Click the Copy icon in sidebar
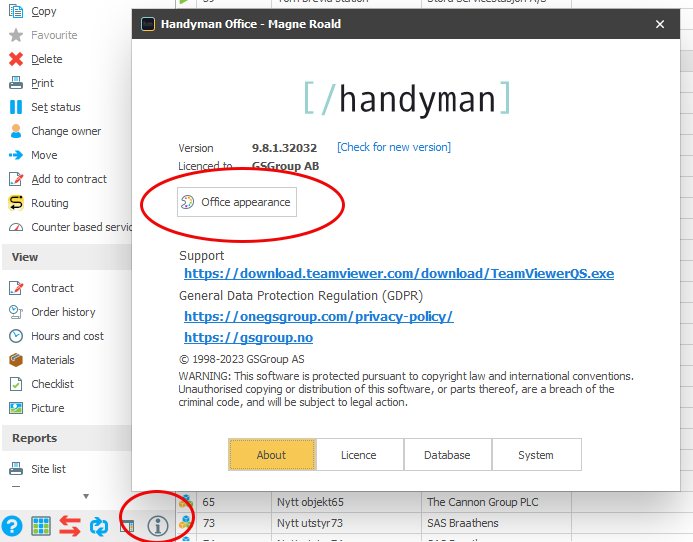Image resolution: width=693 pixels, height=542 pixels. (x=16, y=11)
